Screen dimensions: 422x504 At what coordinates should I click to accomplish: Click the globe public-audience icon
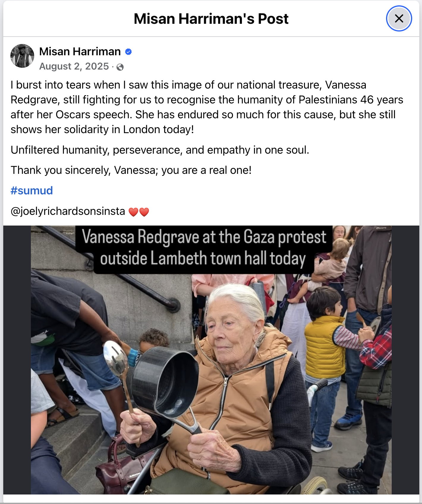(120, 67)
